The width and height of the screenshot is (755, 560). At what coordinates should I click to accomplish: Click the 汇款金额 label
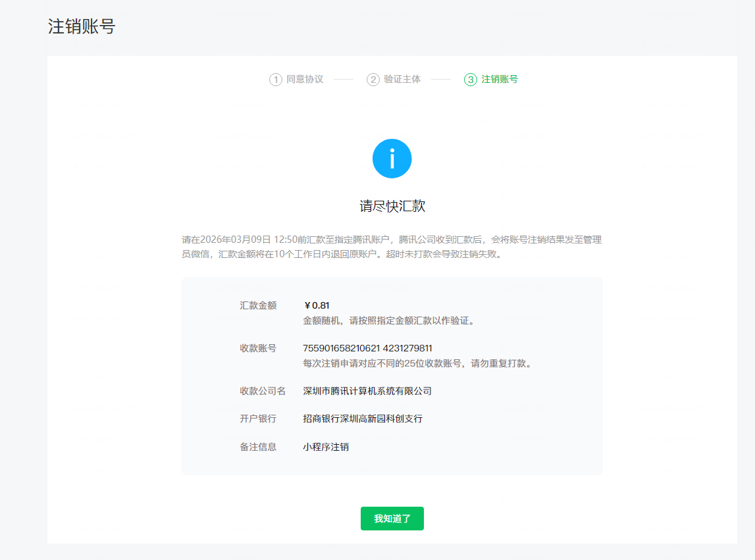(x=258, y=305)
